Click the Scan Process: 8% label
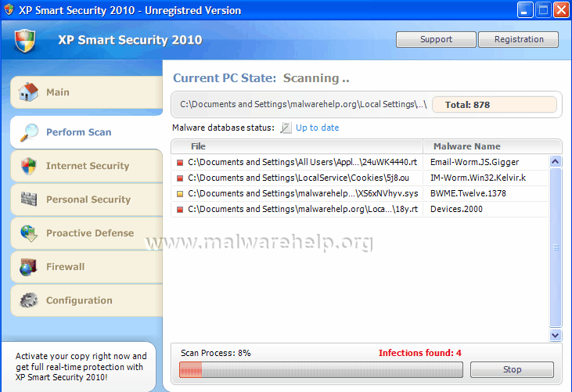 click(x=216, y=353)
